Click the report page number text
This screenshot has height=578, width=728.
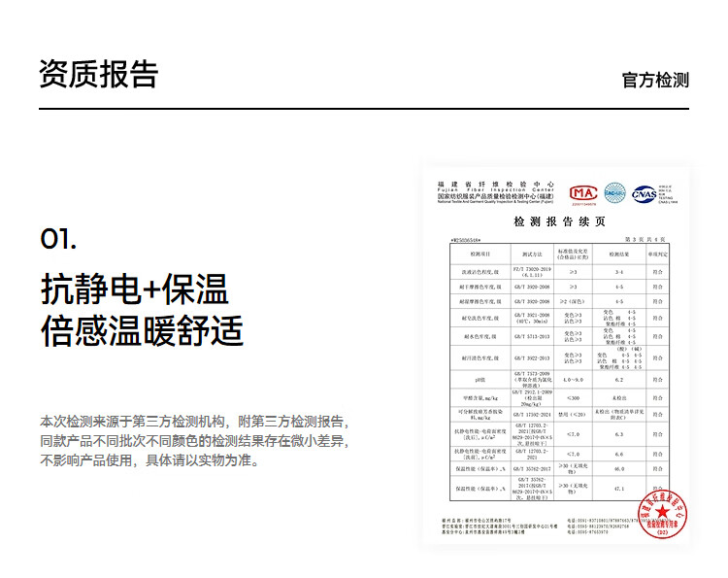tap(645, 239)
